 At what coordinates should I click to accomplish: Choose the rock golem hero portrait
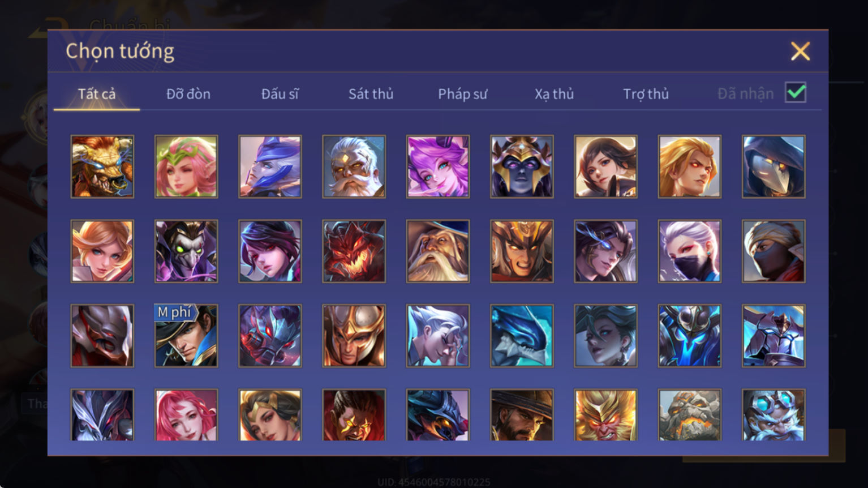(689, 415)
